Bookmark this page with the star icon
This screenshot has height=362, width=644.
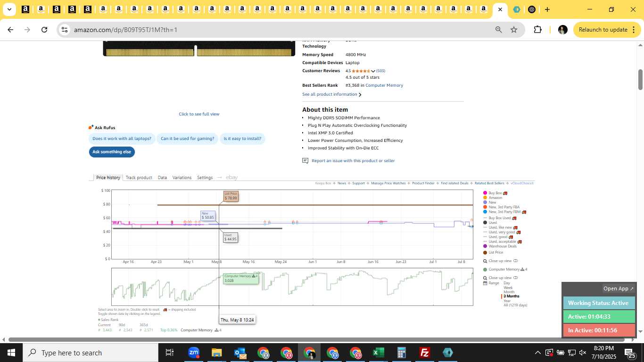[514, 30]
